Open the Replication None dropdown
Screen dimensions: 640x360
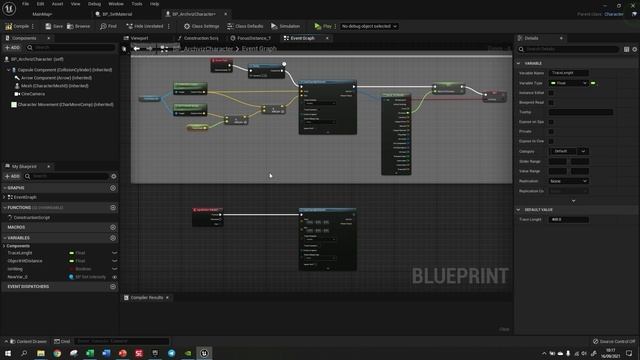(x=568, y=181)
